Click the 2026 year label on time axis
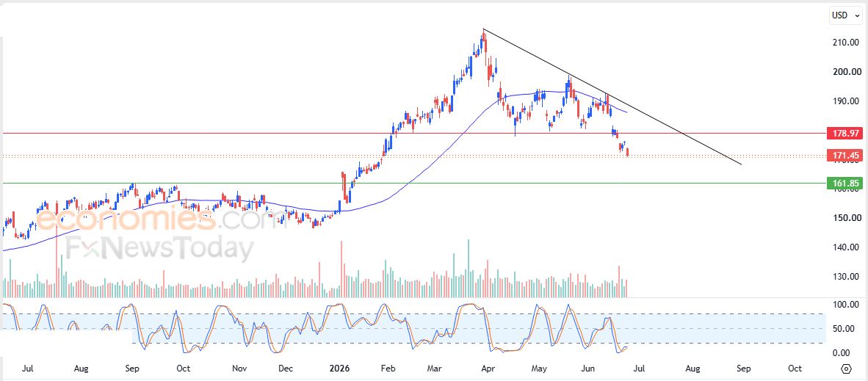Image resolution: width=868 pixels, height=381 pixels. (339, 369)
